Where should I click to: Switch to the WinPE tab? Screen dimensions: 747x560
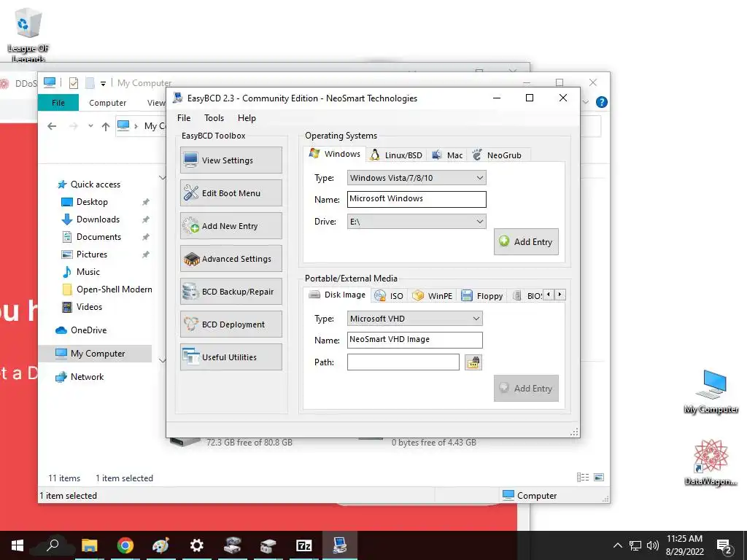pos(433,296)
